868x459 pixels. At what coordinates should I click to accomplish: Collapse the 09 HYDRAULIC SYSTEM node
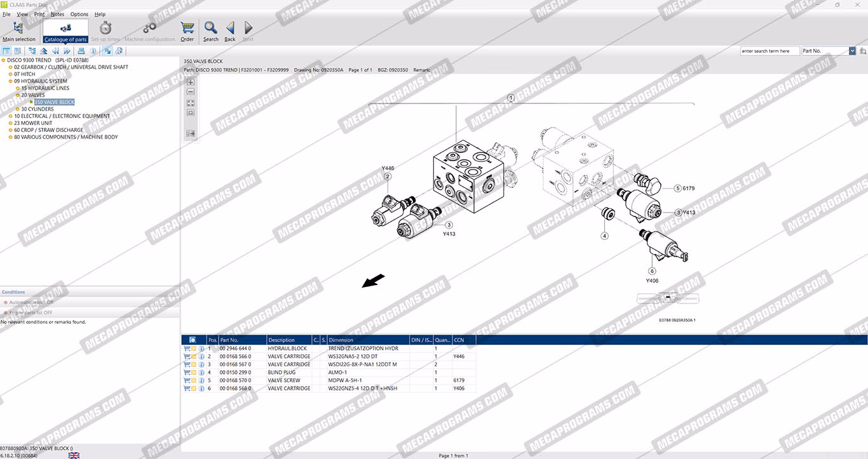10,81
